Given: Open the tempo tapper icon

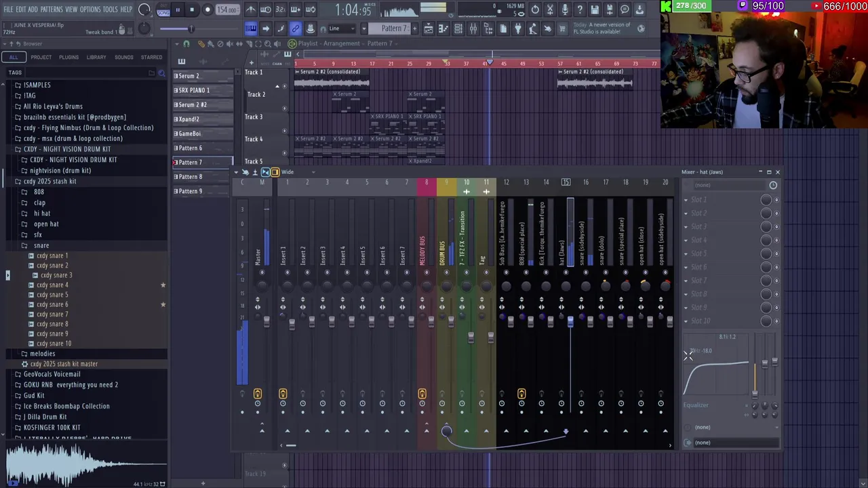Looking at the screenshot, I should (x=532, y=28).
